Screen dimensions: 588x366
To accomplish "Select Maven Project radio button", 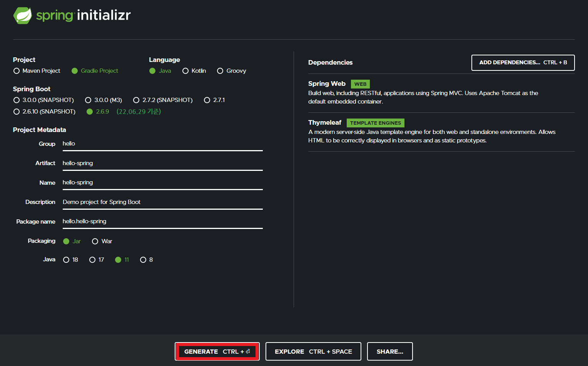I will (x=37, y=71).
